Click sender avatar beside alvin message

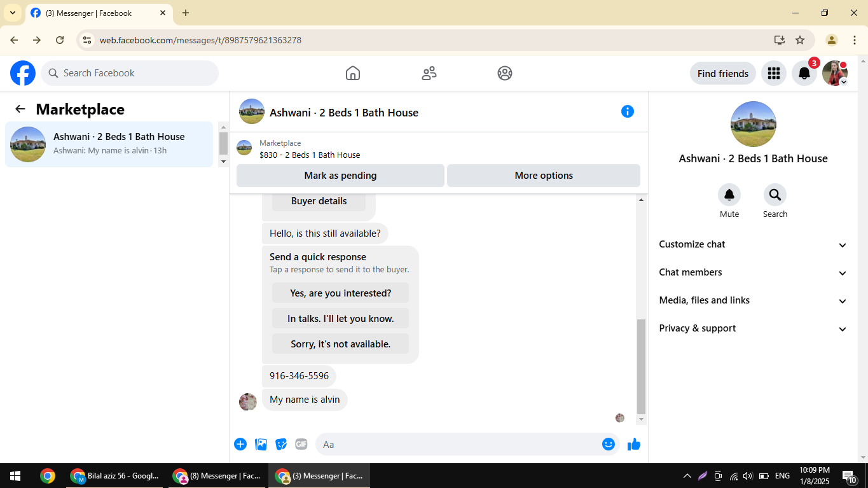pyautogui.click(x=247, y=401)
